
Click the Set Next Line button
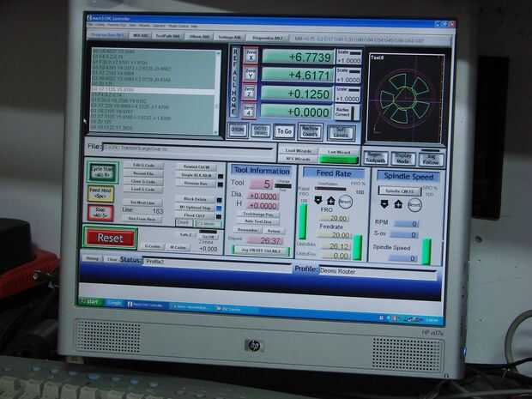[142, 203]
